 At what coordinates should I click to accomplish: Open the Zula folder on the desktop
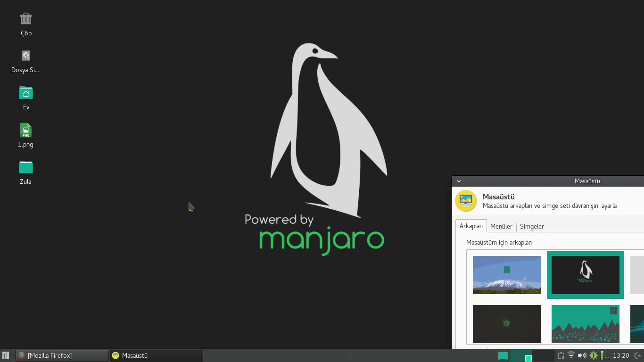tap(26, 167)
